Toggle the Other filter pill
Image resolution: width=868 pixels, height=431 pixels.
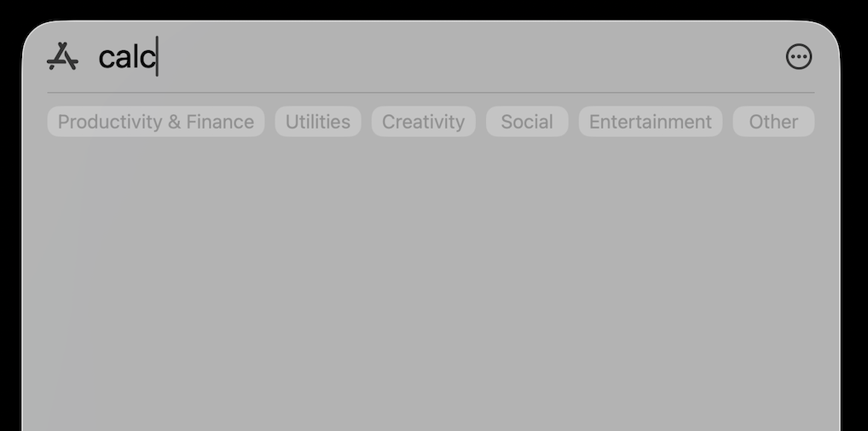[x=773, y=122]
